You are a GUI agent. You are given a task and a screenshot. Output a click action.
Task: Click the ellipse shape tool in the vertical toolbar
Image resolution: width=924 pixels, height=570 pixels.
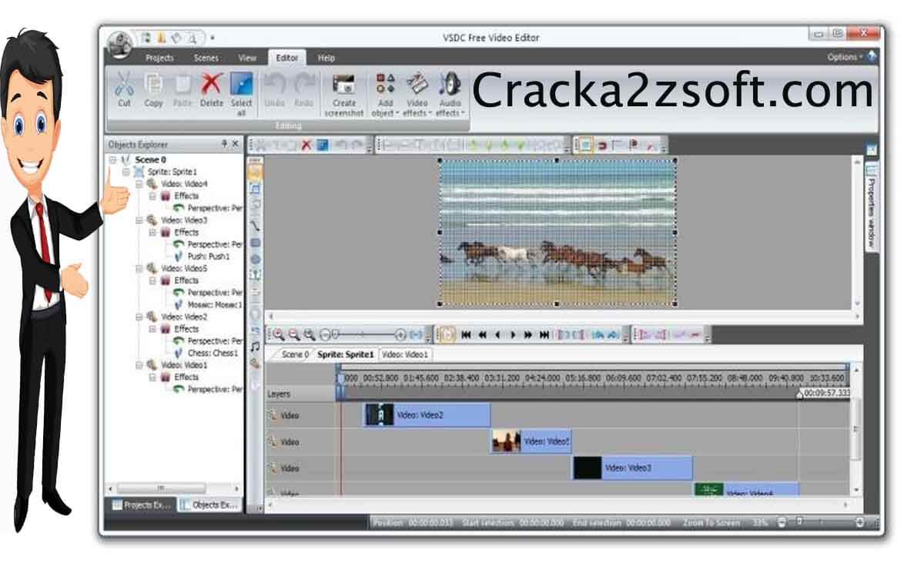tap(255, 260)
